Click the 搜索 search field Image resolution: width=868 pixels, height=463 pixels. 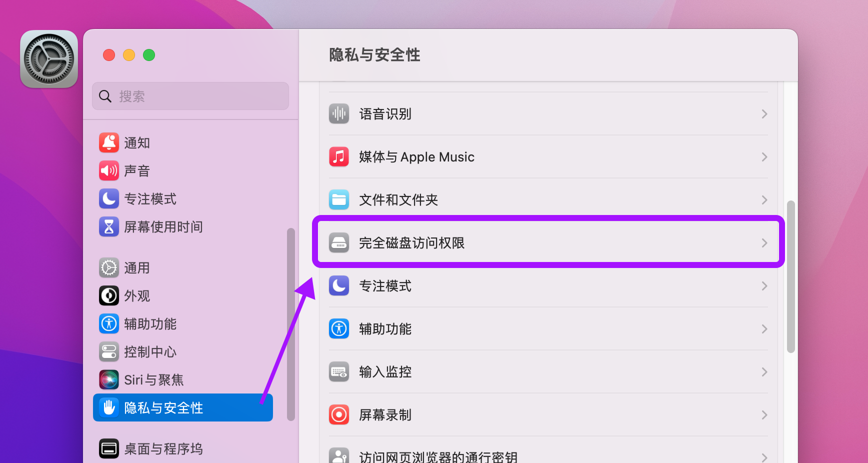[x=190, y=96]
